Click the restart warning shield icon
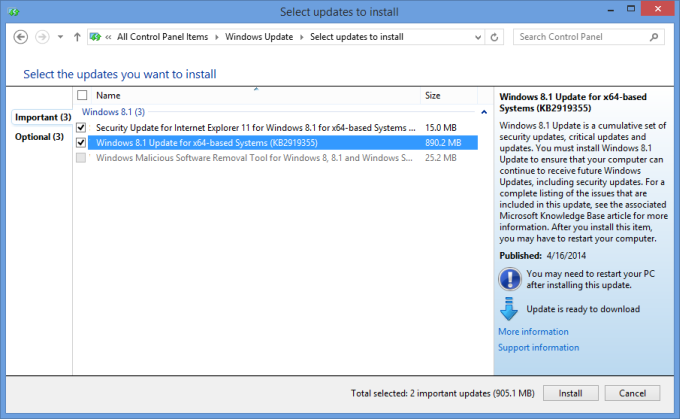 (508, 278)
